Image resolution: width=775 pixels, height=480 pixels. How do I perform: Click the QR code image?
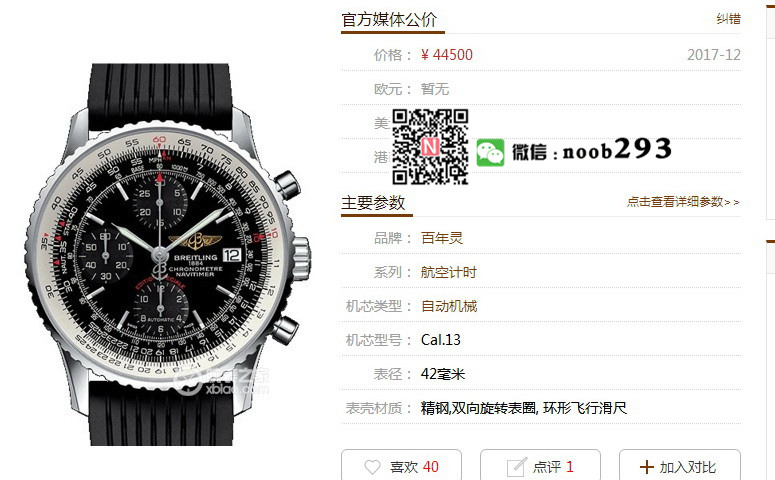(430, 147)
